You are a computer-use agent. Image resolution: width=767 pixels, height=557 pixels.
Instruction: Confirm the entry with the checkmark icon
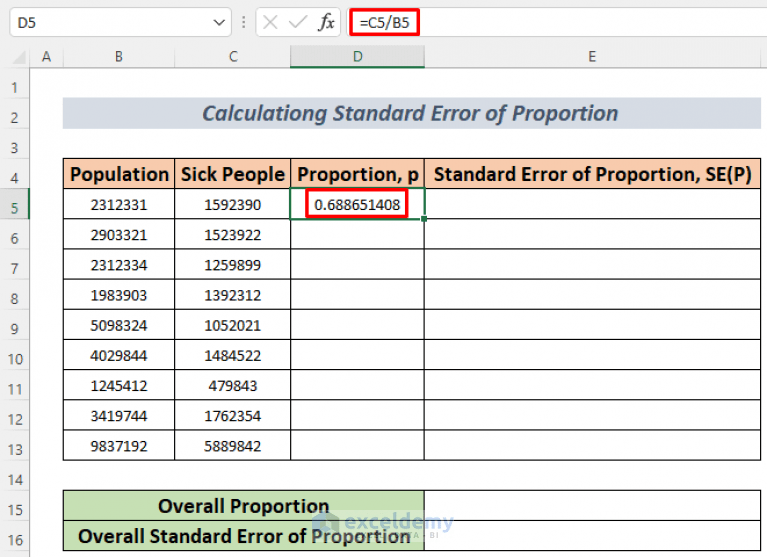pyautogui.click(x=297, y=22)
